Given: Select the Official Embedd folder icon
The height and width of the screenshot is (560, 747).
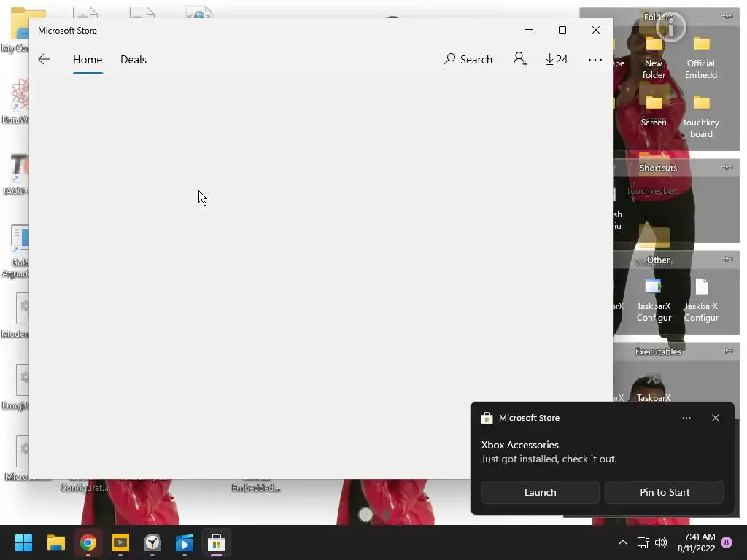Looking at the screenshot, I should pos(701,58).
